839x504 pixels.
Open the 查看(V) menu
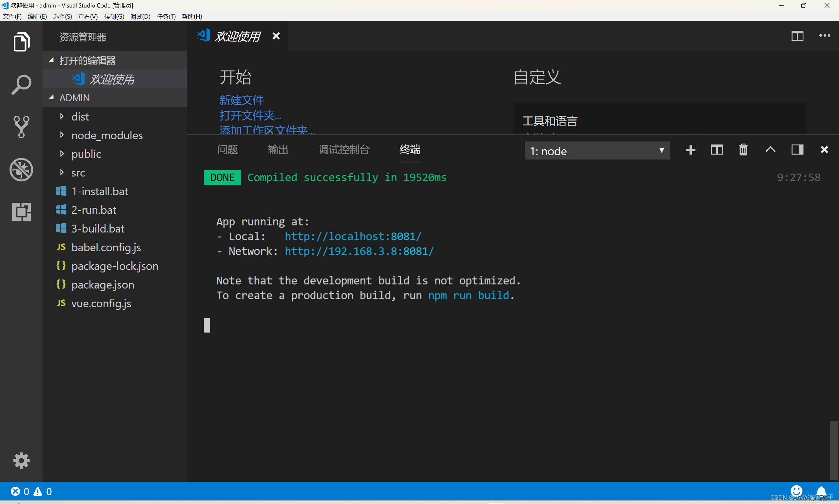(88, 16)
